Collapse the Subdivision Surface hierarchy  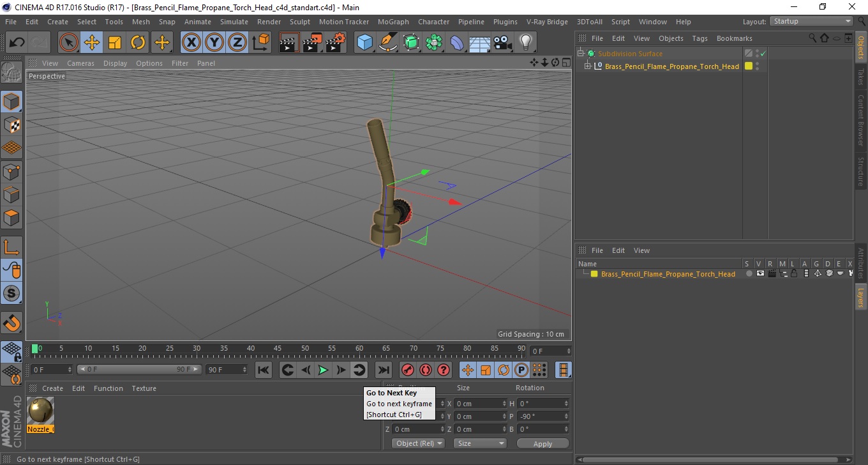(580, 54)
